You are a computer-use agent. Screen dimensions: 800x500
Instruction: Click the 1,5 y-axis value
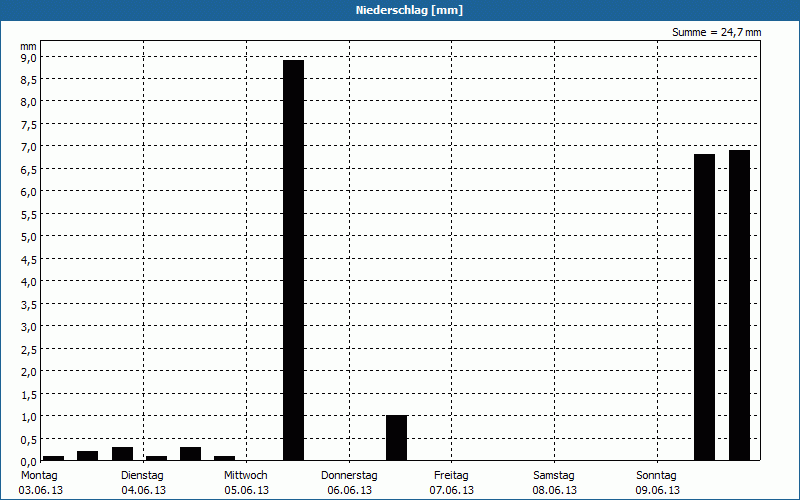coord(29,394)
